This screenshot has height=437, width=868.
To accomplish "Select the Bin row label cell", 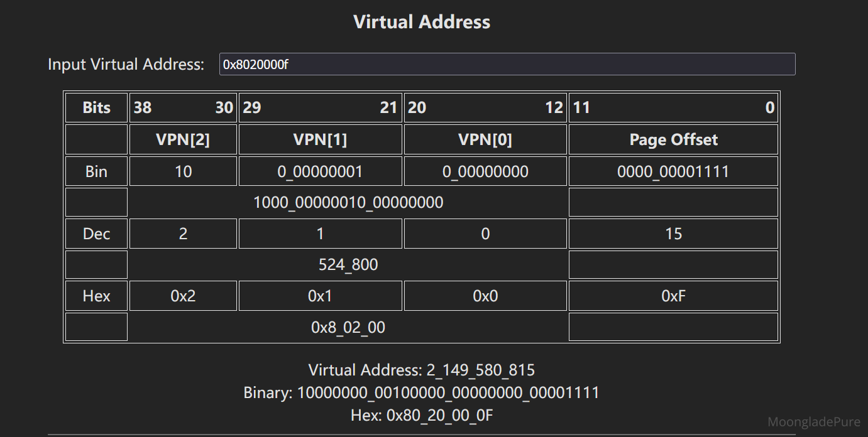I will click(96, 171).
